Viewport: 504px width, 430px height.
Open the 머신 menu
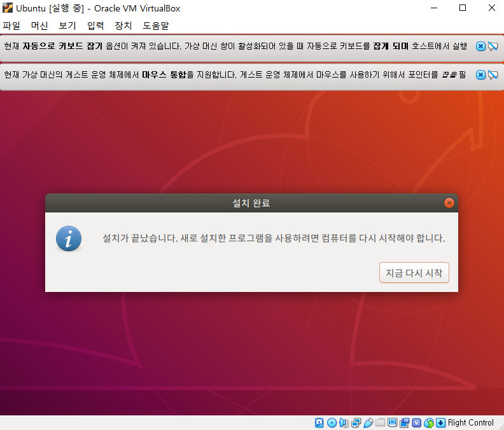tap(39, 25)
